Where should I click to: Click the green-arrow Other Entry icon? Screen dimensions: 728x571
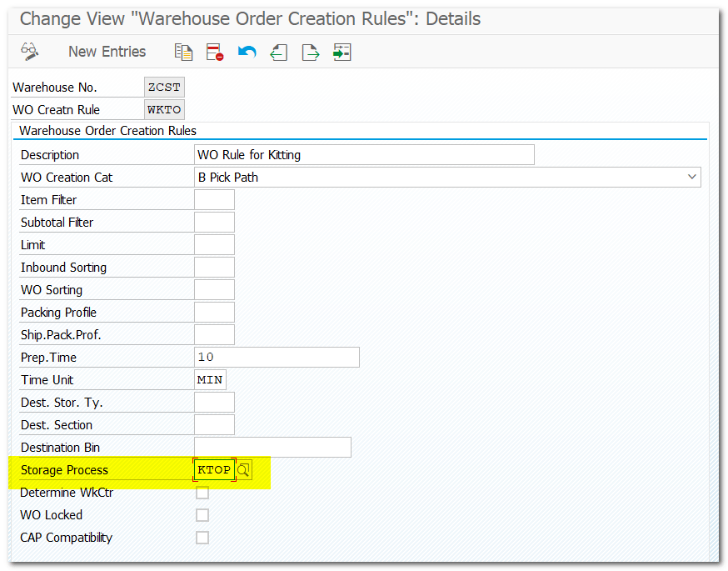point(342,52)
